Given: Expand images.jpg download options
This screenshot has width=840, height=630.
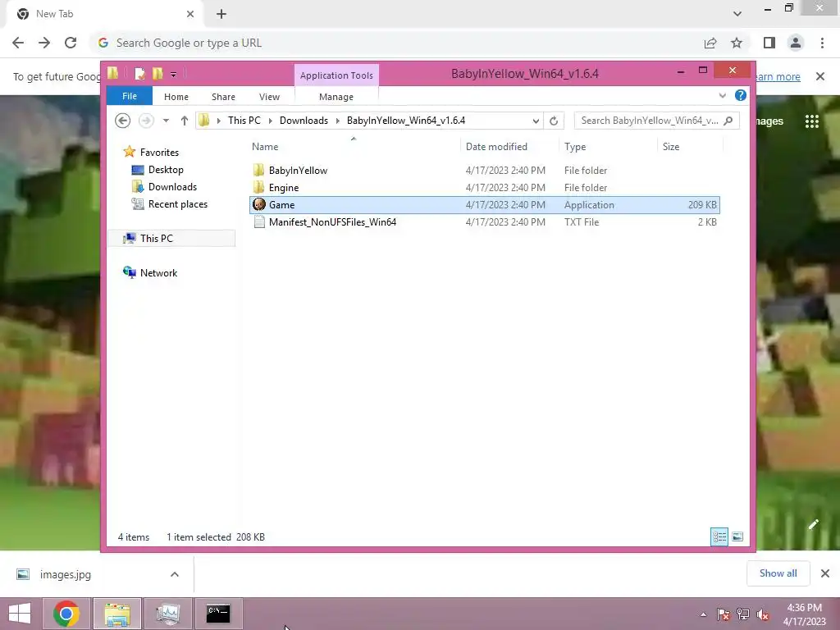Looking at the screenshot, I should point(175,574).
